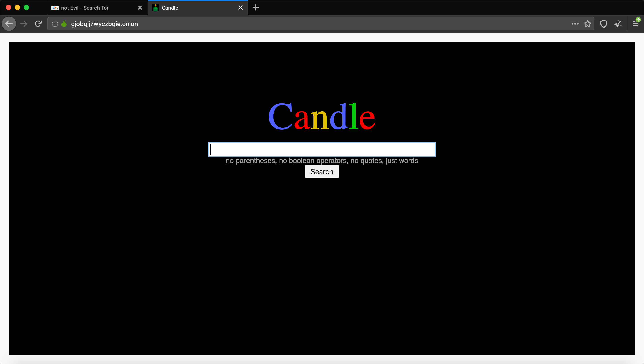Click the macOS red close button
This screenshot has height=364, width=644.
pyautogui.click(x=8, y=8)
